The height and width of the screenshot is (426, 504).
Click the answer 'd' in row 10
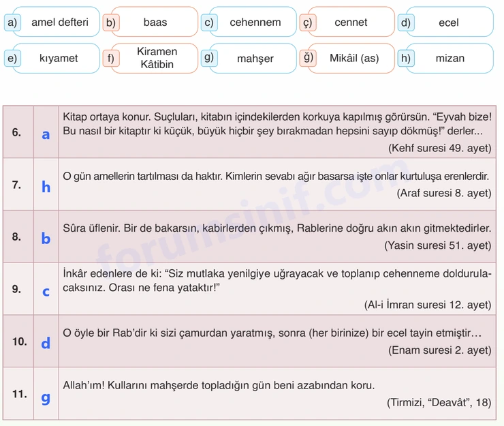click(x=46, y=343)
